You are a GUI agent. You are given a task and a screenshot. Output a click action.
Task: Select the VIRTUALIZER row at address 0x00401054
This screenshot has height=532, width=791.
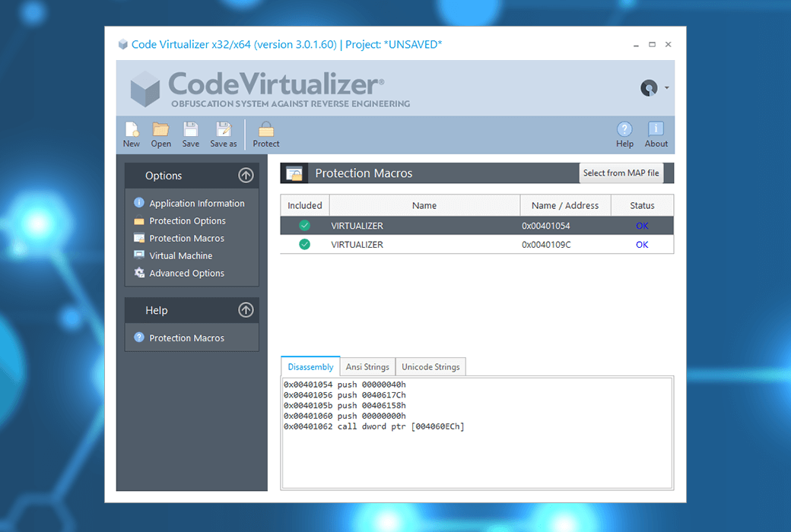(424, 225)
